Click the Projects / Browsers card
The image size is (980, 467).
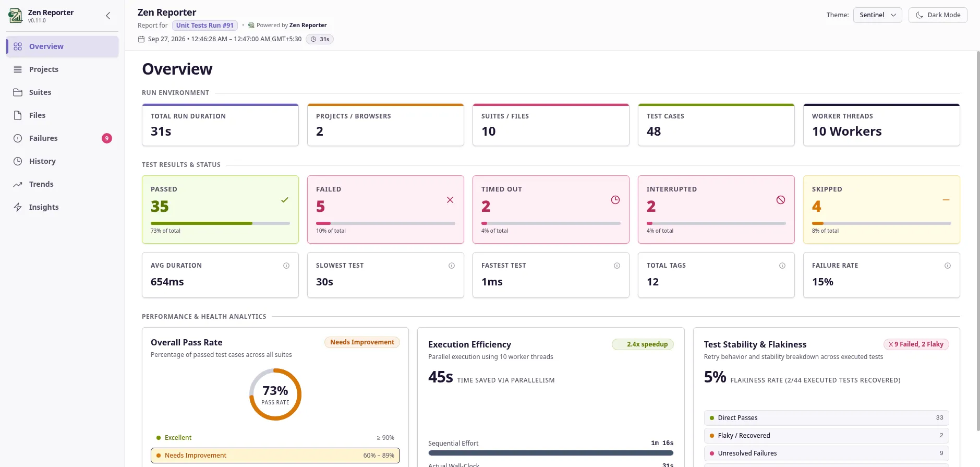(x=385, y=125)
